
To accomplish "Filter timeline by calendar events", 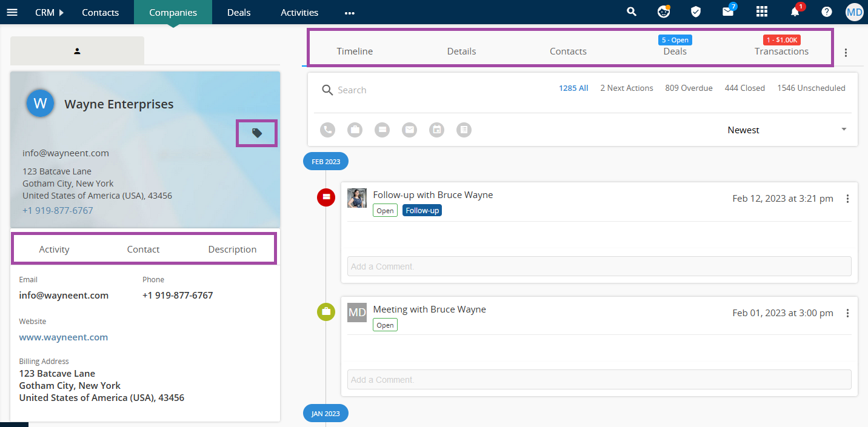I will coord(436,130).
